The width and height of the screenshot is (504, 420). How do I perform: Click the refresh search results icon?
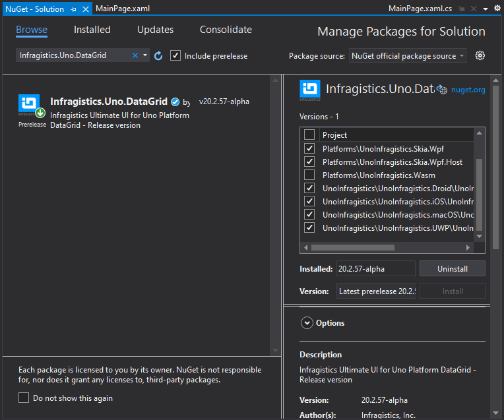(x=158, y=55)
